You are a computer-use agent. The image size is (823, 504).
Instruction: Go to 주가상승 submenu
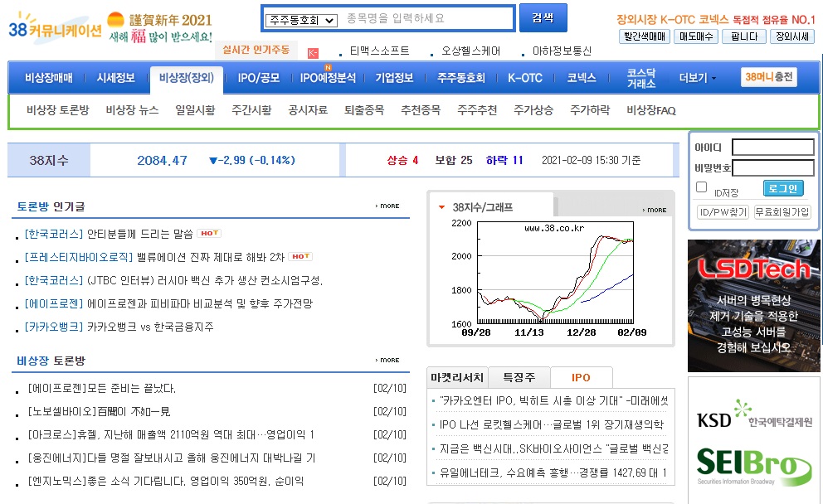pyautogui.click(x=533, y=110)
